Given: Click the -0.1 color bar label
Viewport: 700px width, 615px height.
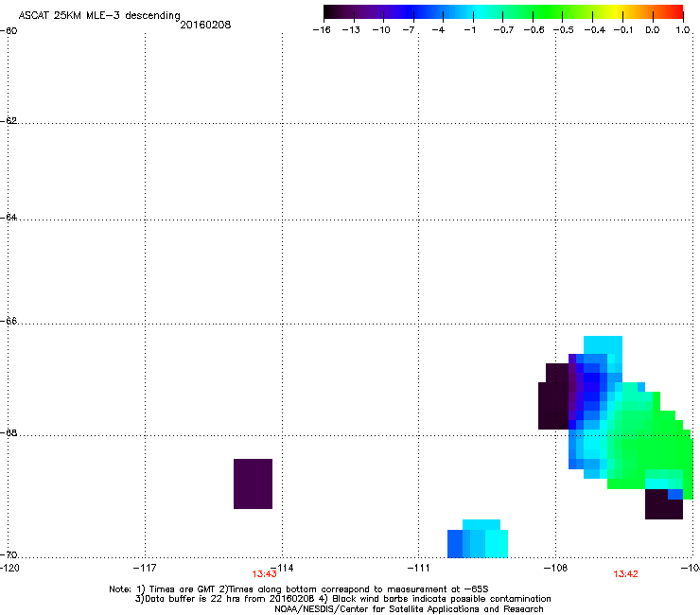Looking at the screenshot, I should pos(623,30).
